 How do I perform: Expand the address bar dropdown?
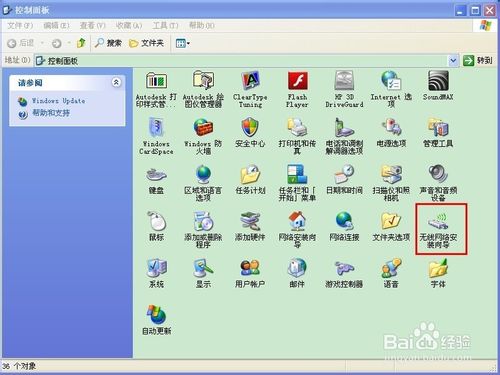pyautogui.click(x=453, y=61)
